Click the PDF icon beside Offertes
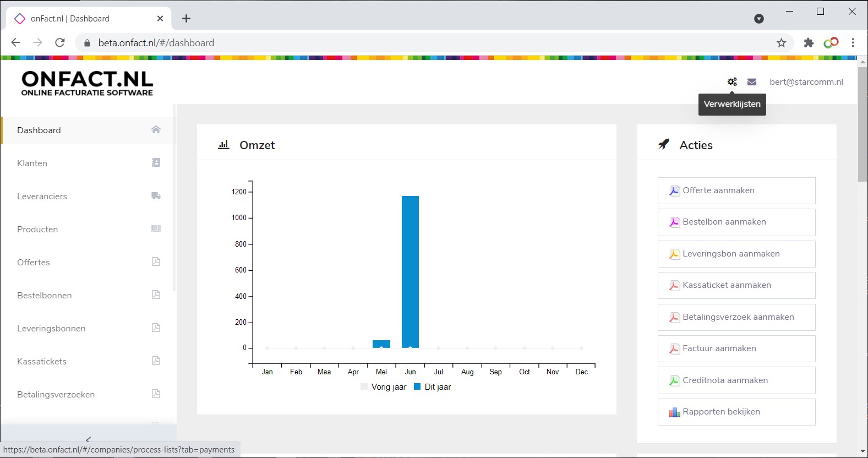 (156, 262)
